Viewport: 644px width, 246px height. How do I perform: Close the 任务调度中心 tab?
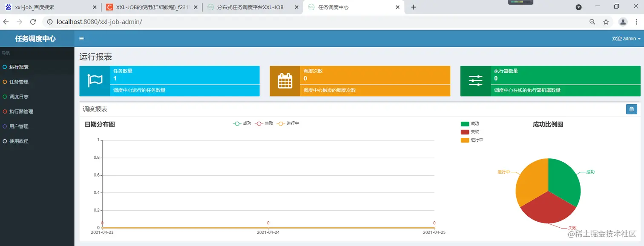[x=397, y=7]
